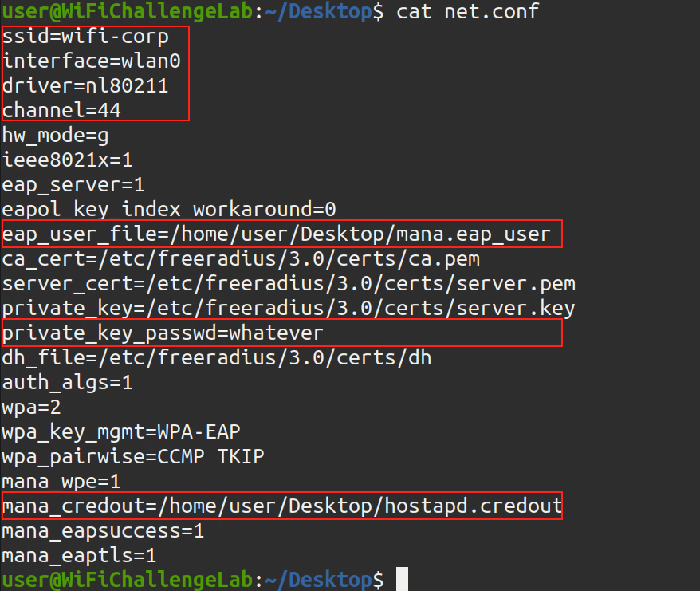This screenshot has height=591, width=700.
Task: Click the wpa_pairwise=CCMP TKIP line
Action: point(133,457)
